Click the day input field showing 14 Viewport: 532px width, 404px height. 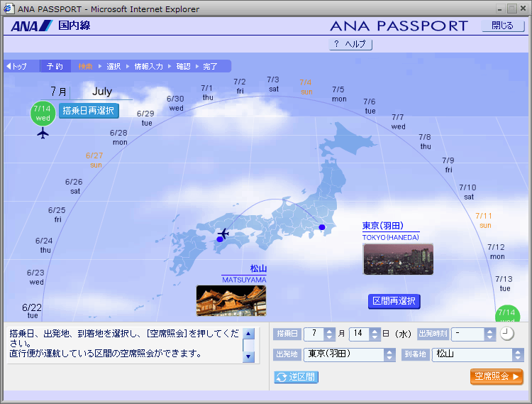360,334
